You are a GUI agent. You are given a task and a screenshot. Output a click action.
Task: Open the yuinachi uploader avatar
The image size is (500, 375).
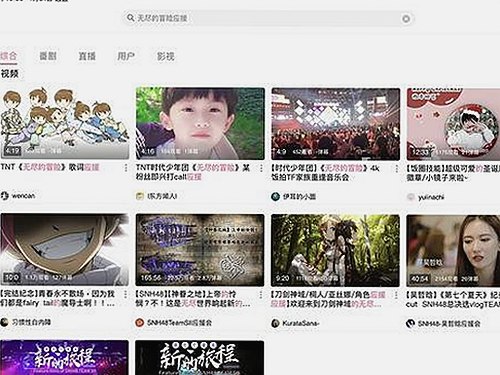(411, 197)
